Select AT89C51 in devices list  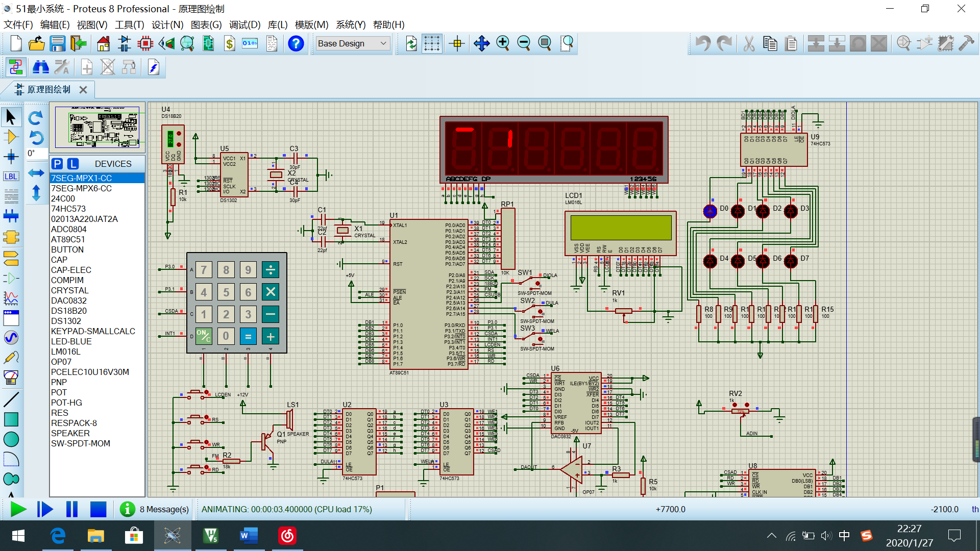pos(68,239)
